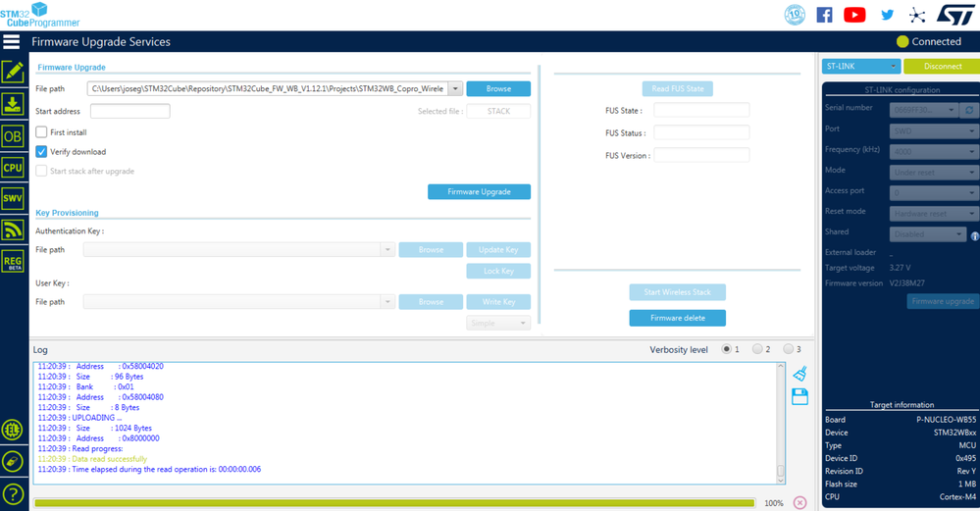The height and width of the screenshot is (511, 980).
Task: Open the Simple key type dropdown
Action: (x=498, y=323)
